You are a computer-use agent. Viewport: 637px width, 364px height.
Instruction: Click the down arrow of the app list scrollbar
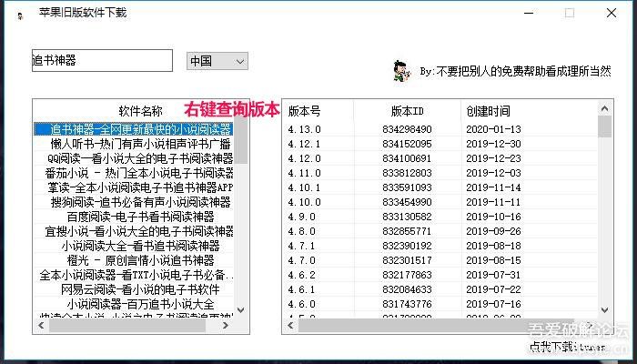click(x=241, y=310)
